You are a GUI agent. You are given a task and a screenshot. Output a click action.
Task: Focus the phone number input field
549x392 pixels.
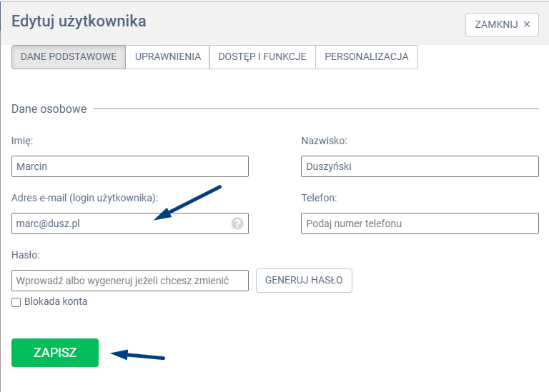point(420,223)
